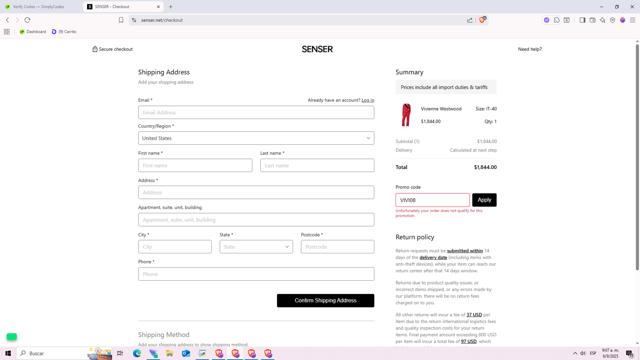Click the '37 USD' return fee link

(x=474, y=315)
